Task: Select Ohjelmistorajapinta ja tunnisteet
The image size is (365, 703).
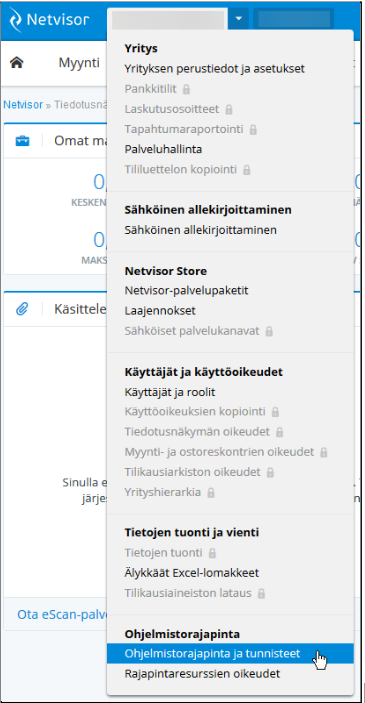Action: [230, 653]
